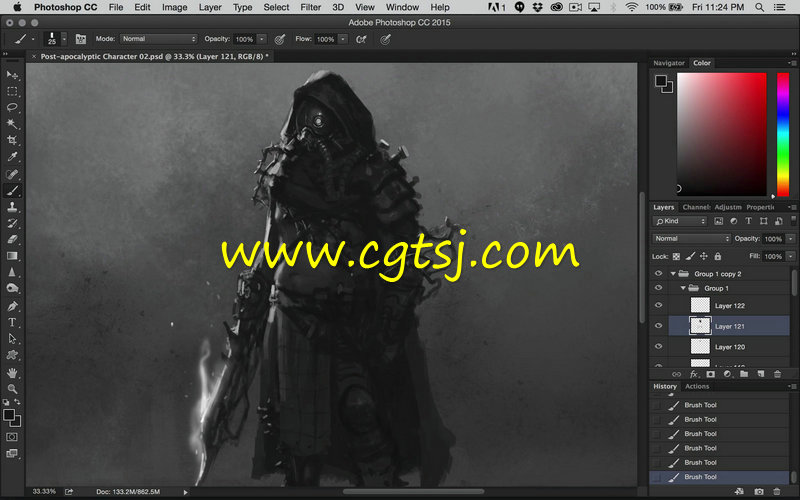Click foreground color swatch in toolbox
Image resolution: width=800 pixels, height=500 pixels.
click(9, 415)
